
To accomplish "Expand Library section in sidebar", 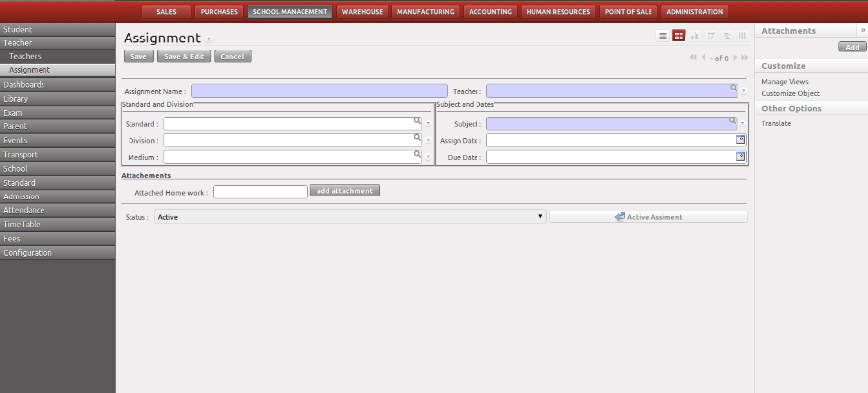I will click(57, 99).
